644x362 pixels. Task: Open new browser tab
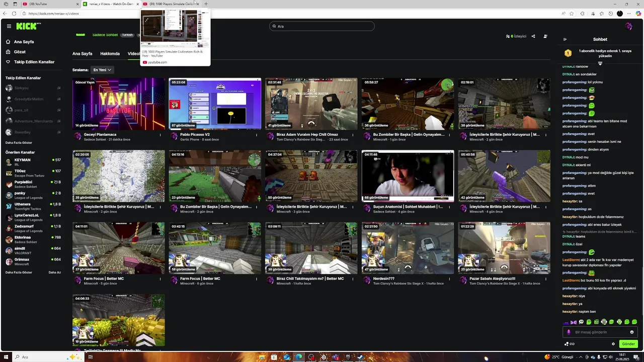point(206,4)
